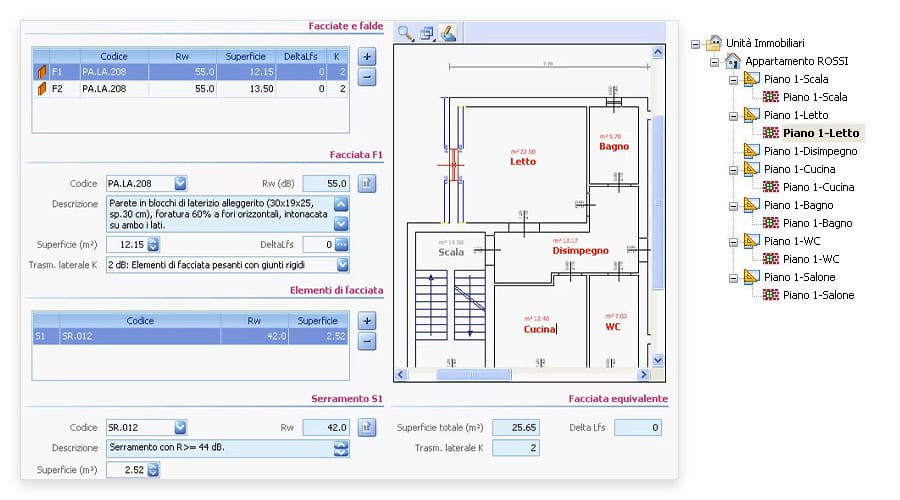Screen dimensions: 900x500
Task: Select facade row F2 in the table
Action: click(x=191, y=88)
